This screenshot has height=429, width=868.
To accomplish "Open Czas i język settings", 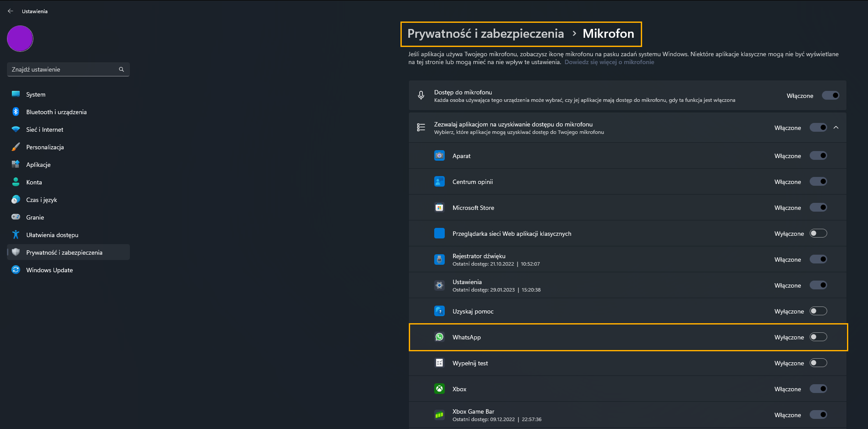I will tap(68, 199).
